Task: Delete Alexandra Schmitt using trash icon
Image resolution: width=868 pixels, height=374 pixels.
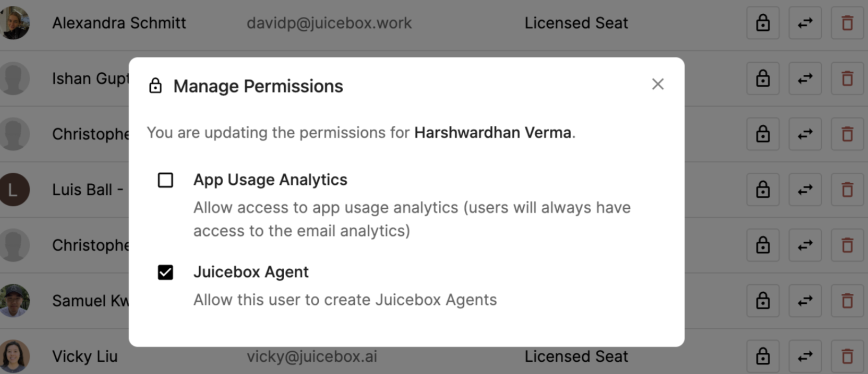Action: click(847, 23)
